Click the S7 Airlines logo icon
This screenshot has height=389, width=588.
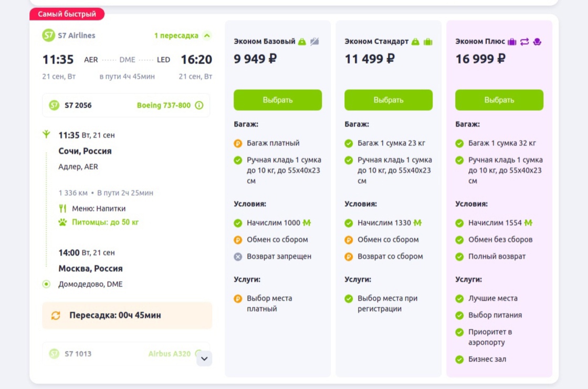click(x=49, y=36)
